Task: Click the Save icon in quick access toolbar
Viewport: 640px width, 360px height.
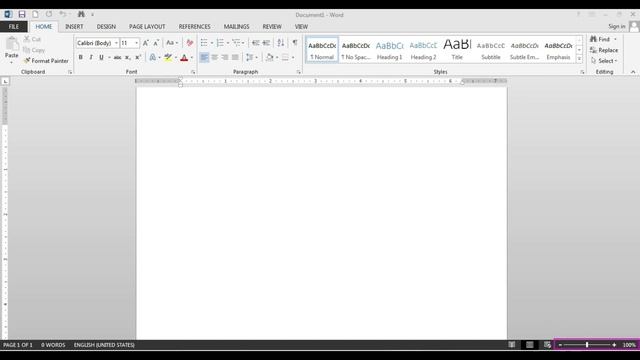Action: (x=22, y=14)
